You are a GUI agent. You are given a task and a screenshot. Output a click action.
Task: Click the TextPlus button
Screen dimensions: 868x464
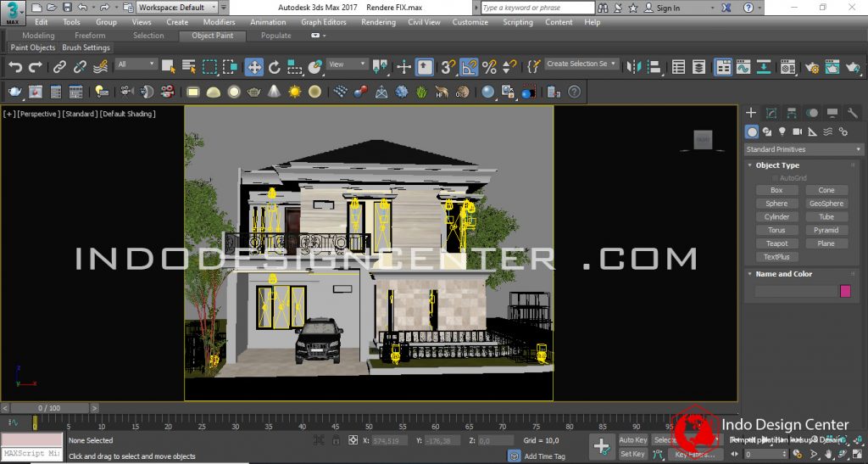[776, 257]
